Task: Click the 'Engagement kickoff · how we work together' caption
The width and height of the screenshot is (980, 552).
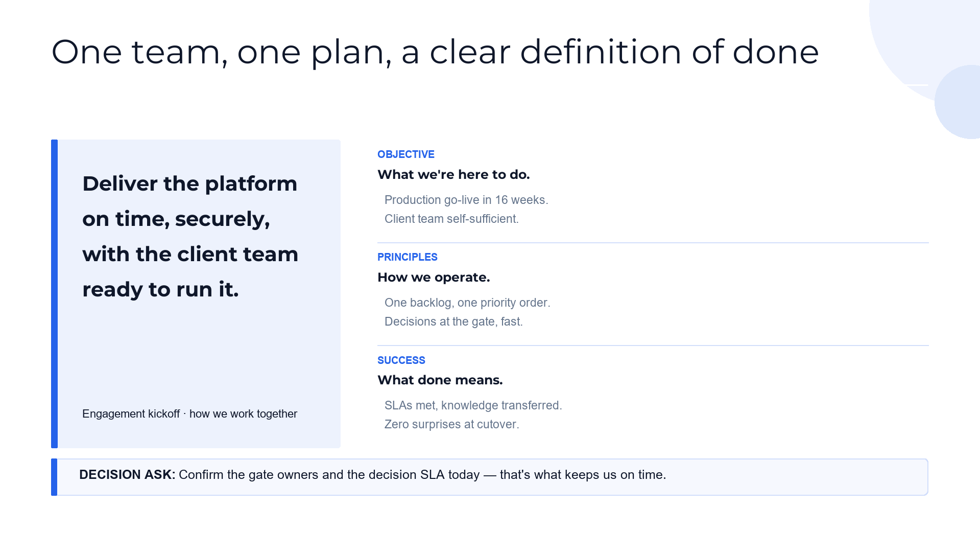Action: (189, 413)
